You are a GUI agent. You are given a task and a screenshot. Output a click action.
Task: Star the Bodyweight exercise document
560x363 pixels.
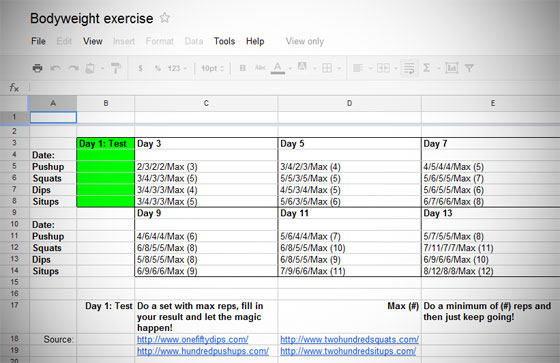165,18
